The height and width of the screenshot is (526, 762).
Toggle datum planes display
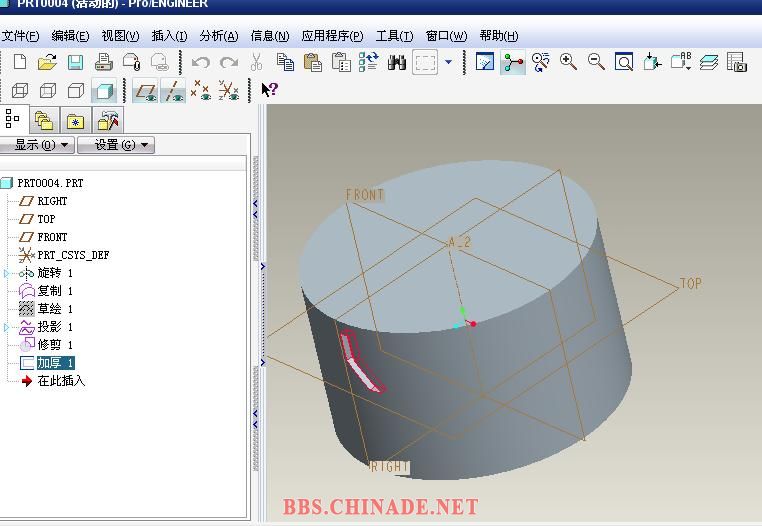tap(145, 92)
